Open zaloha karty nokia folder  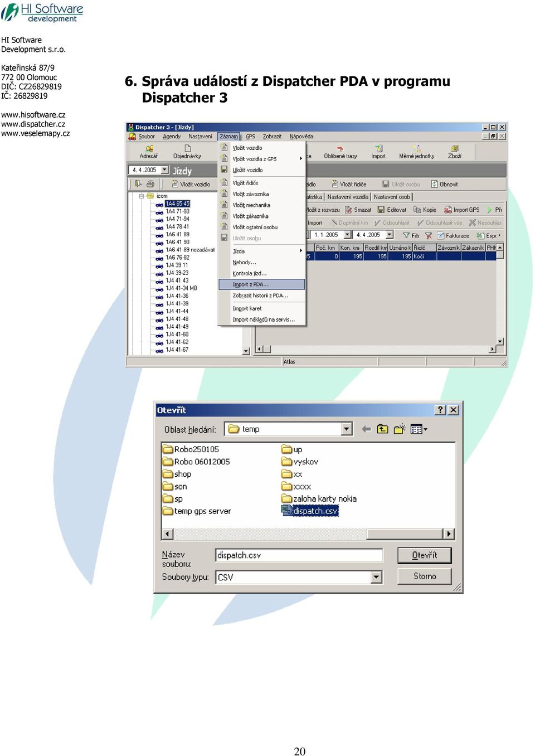[x=319, y=499]
